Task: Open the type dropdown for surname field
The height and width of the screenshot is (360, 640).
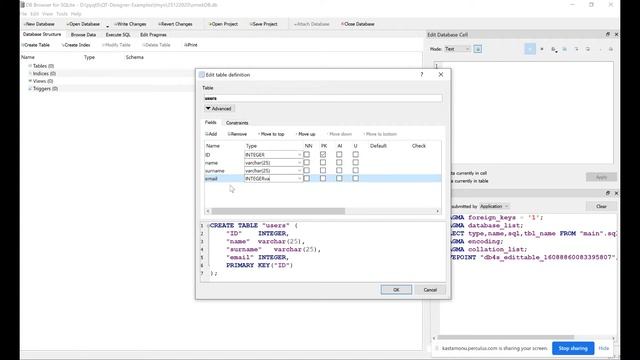Action: click(299, 171)
